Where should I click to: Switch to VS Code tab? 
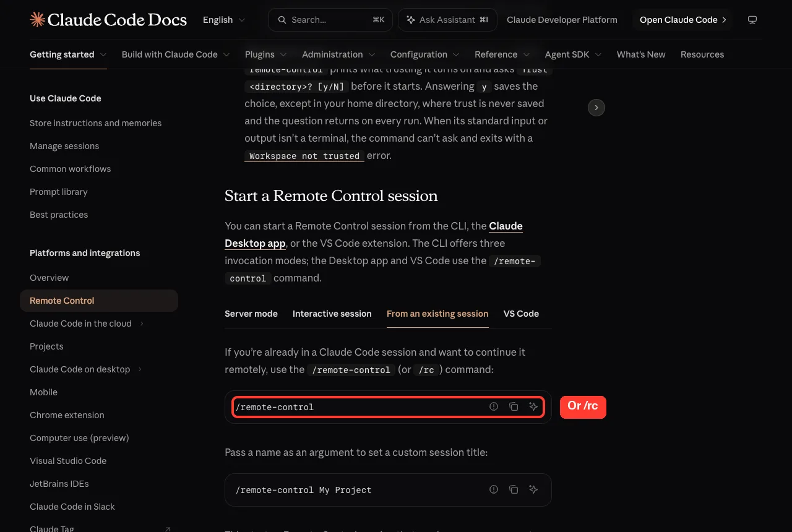point(521,314)
